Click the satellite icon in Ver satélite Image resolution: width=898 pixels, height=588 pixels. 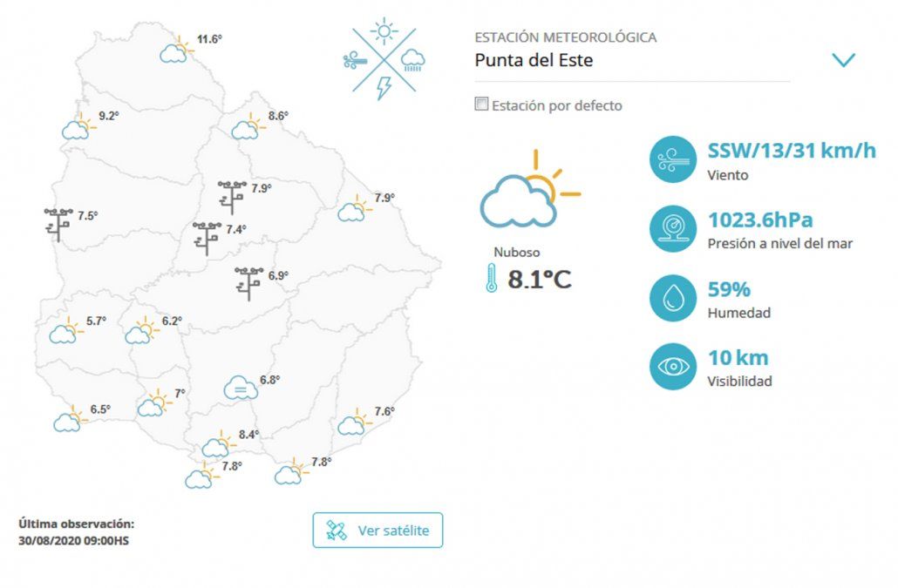tap(336, 531)
